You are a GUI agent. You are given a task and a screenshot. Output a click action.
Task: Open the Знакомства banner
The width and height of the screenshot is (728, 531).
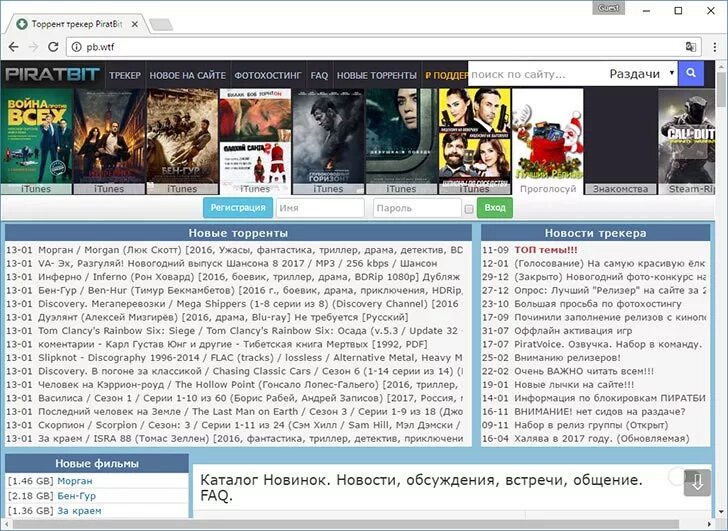click(x=620, y=141)
